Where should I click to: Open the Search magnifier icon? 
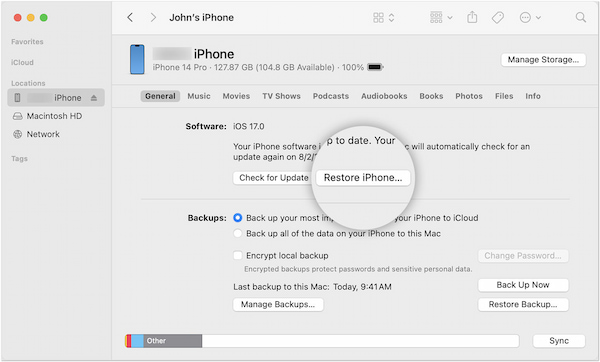[581, 17]
